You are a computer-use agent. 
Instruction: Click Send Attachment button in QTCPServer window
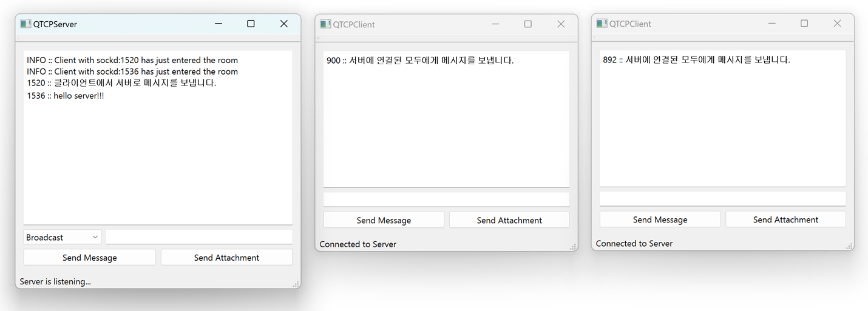click(226, 258)
